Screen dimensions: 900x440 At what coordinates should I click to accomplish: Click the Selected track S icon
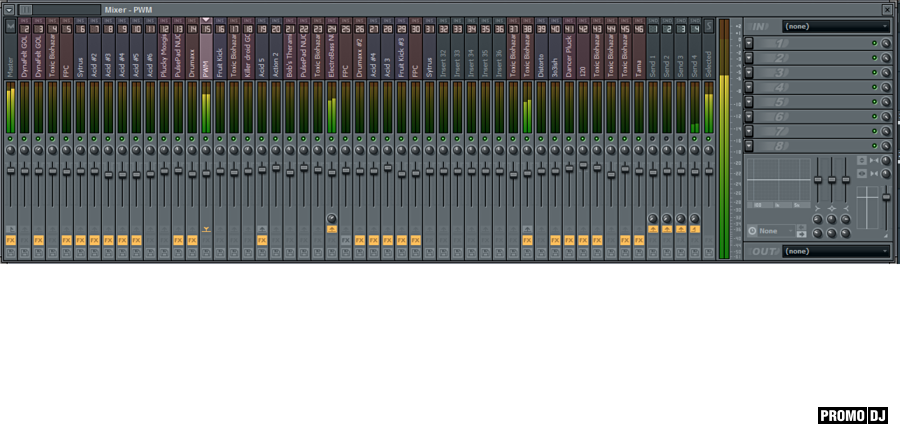709,26
